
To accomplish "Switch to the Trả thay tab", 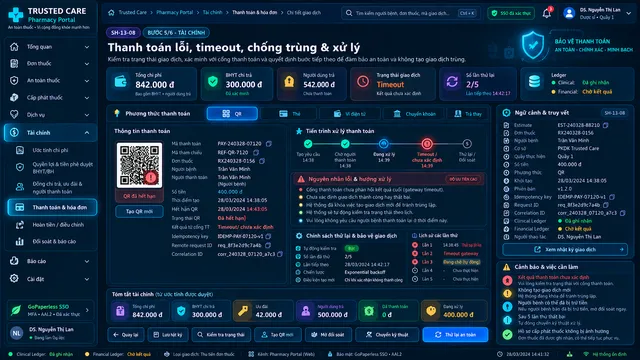I will (x=468, y=113).
